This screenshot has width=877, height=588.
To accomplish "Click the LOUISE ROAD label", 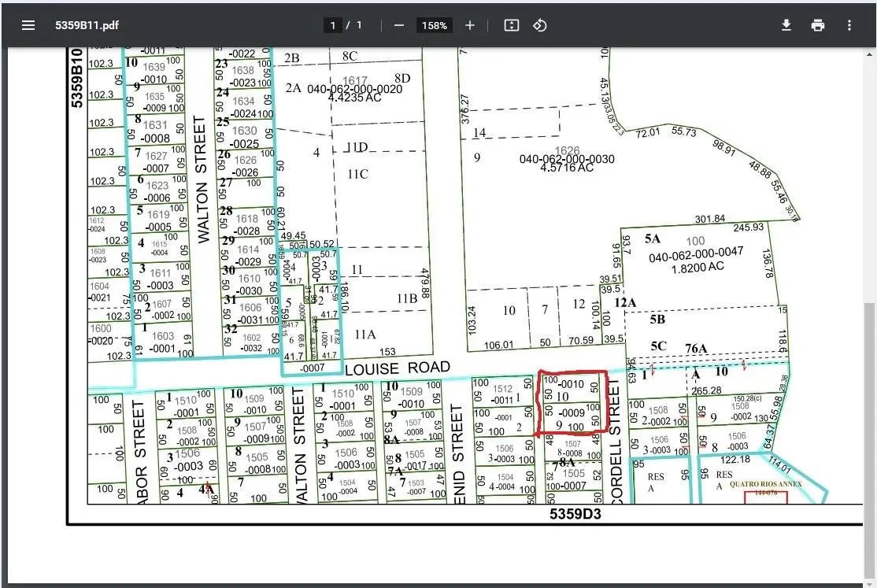I will pos(398,368).
